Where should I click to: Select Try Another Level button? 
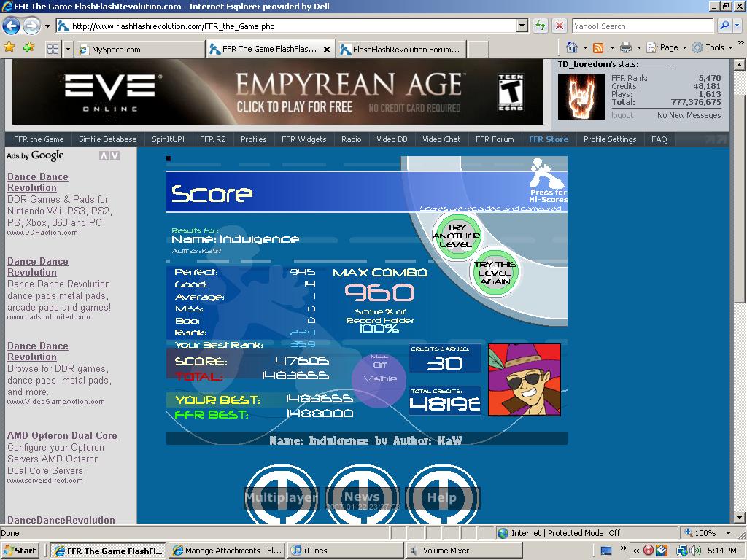(457, 236)
